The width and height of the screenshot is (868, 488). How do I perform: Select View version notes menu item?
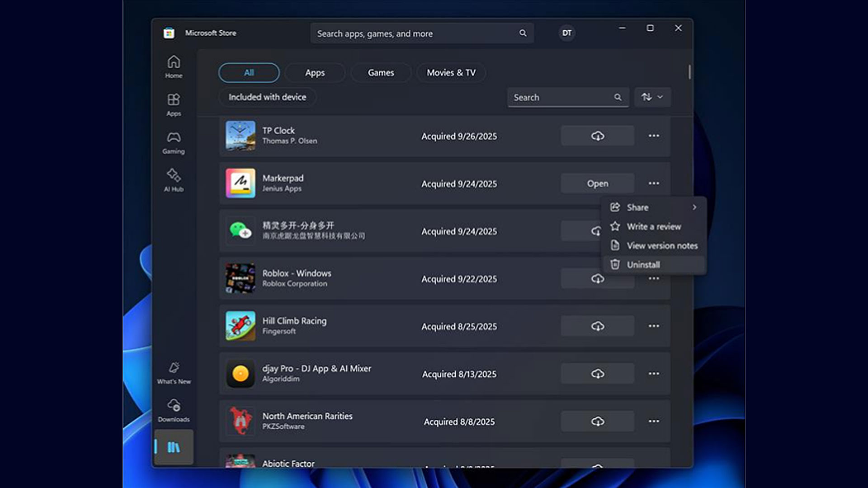click(x=662, y=246)
